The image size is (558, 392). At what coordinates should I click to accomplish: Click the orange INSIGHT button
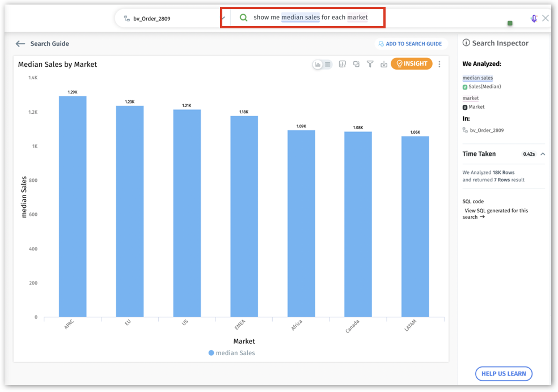coord(412,64)
